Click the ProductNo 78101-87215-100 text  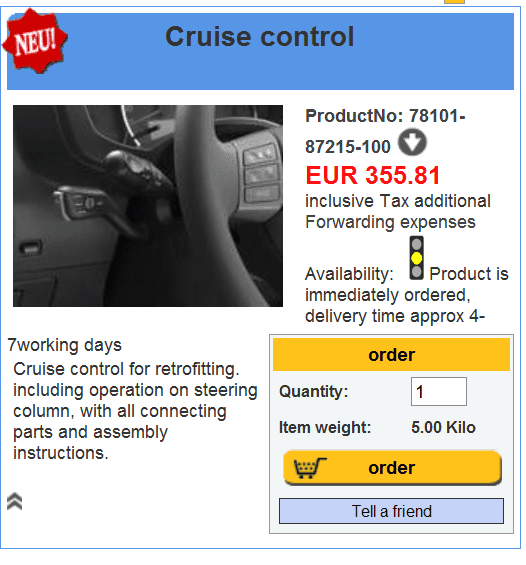[x=385, y=131]
